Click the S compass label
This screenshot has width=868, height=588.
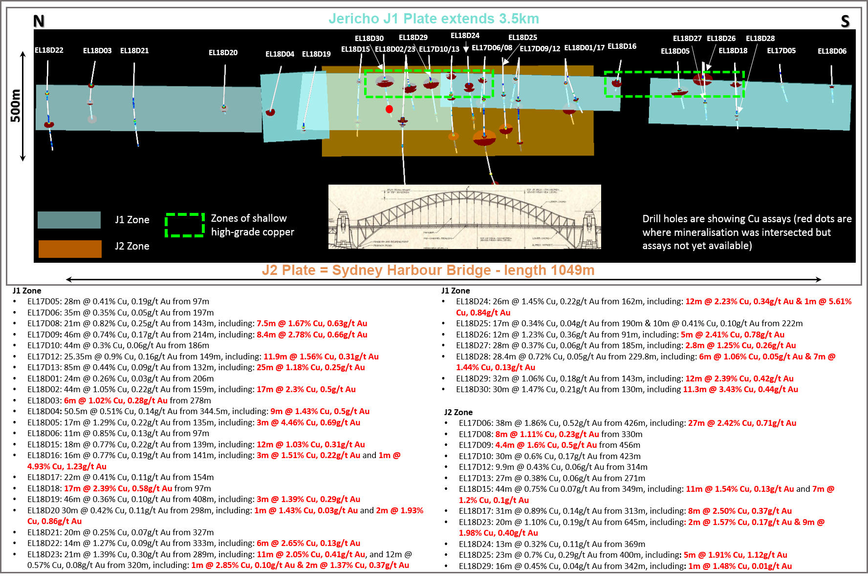(845, 21)
